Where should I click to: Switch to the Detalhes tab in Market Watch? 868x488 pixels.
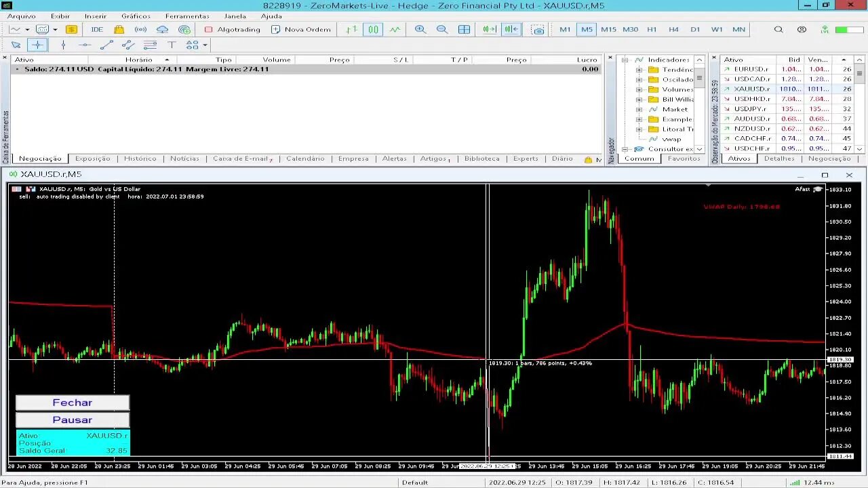[779, 159]
